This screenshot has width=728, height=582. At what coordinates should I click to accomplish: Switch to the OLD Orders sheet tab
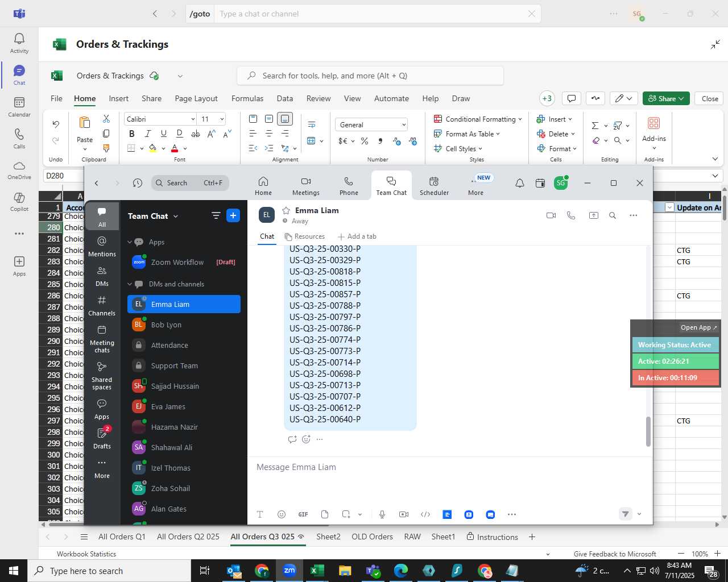click(372, 537)
